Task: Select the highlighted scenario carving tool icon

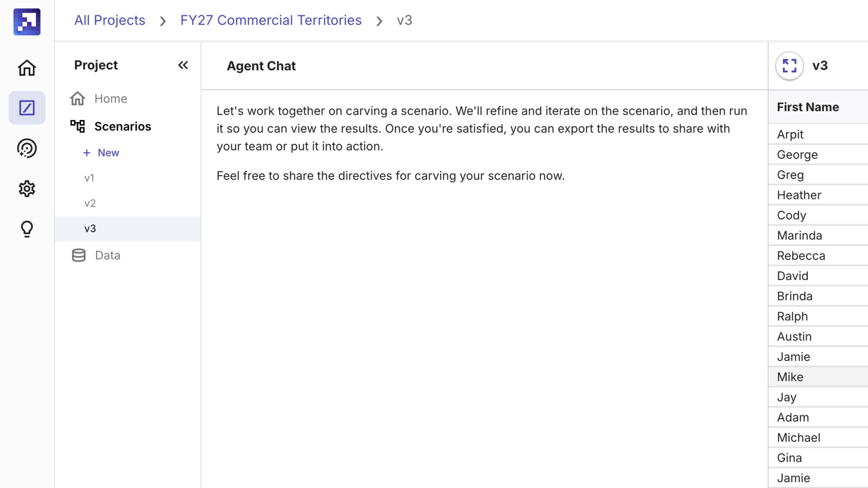Action: (27, 108)
